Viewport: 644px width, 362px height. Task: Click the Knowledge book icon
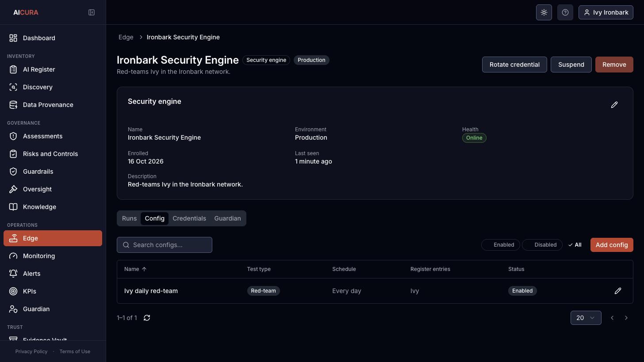pos(13,207)
